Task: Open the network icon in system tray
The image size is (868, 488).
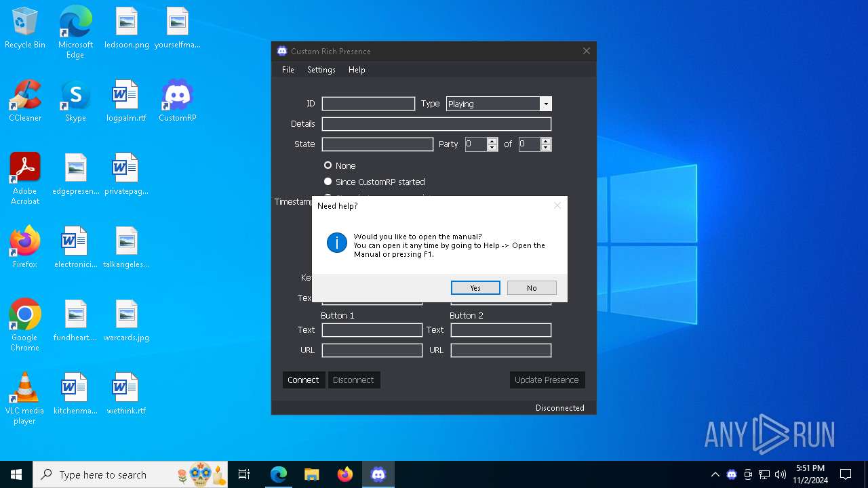Action: [764, 474]
